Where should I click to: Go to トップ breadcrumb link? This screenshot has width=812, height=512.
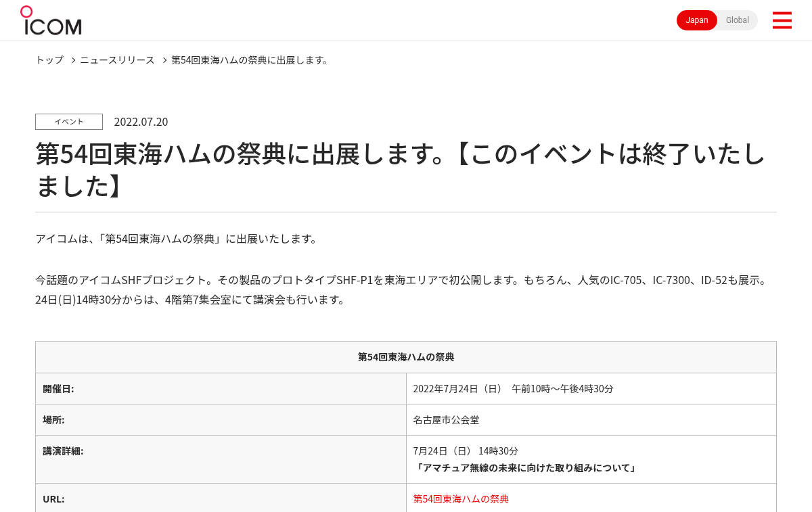(x=49, y=60)
